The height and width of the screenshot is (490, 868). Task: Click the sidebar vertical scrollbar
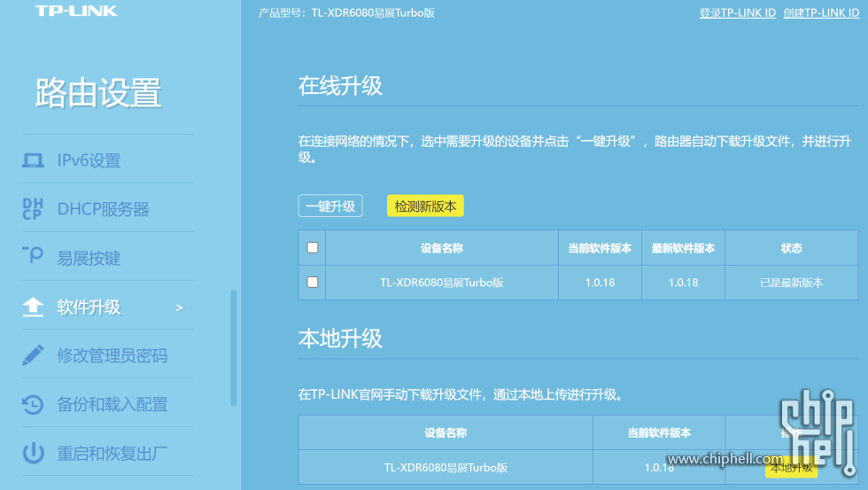tap(234, 346)
